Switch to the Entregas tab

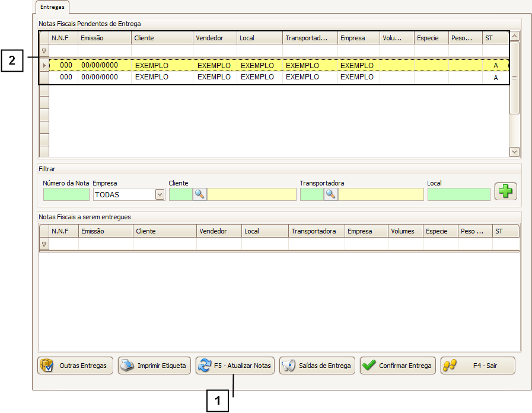(53, 7)
